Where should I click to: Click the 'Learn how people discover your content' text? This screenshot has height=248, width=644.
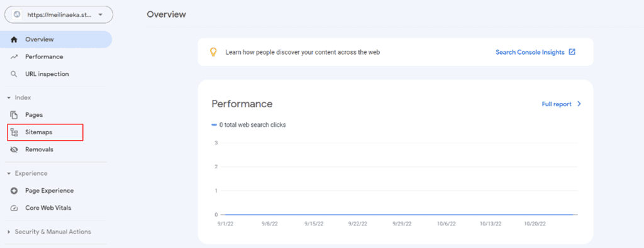click(x=303, y=53)
